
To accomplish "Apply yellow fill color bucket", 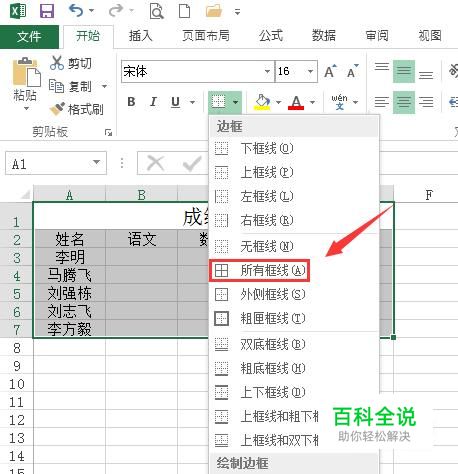I will 263,102.
